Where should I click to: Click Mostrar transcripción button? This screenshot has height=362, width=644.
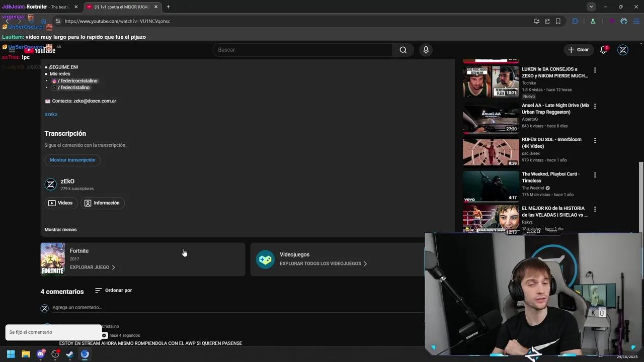tap(72, 160)
